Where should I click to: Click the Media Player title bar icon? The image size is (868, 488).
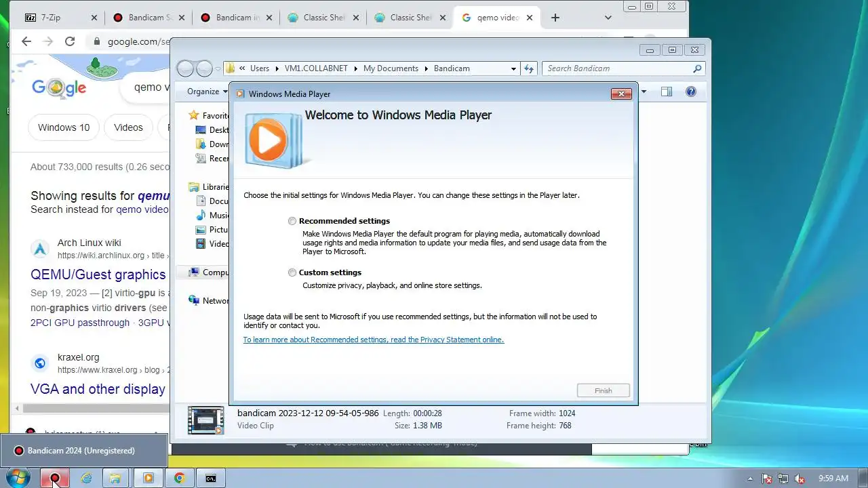(240, 94)
